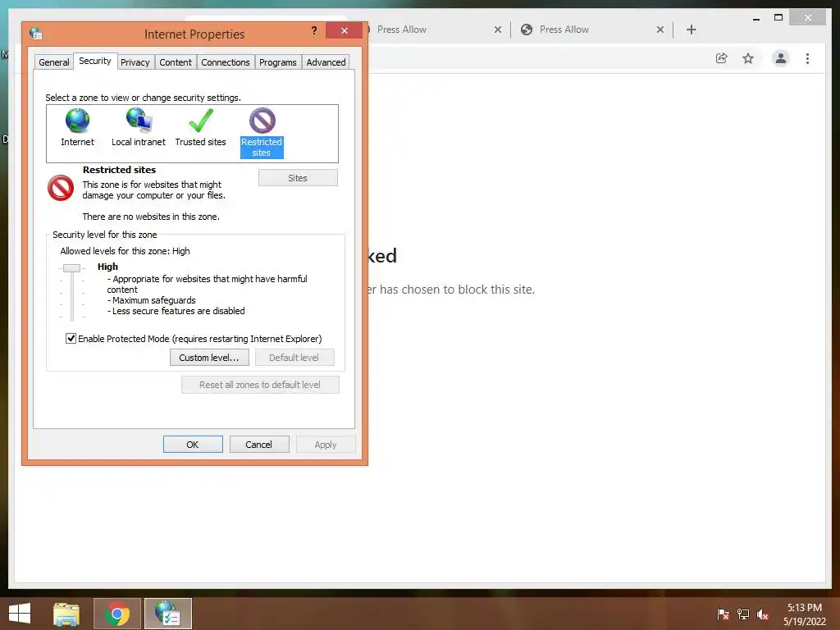840x630 pixels.
Task: Select the Restricted sites zone icon
Action: click(x=262, y=121)
